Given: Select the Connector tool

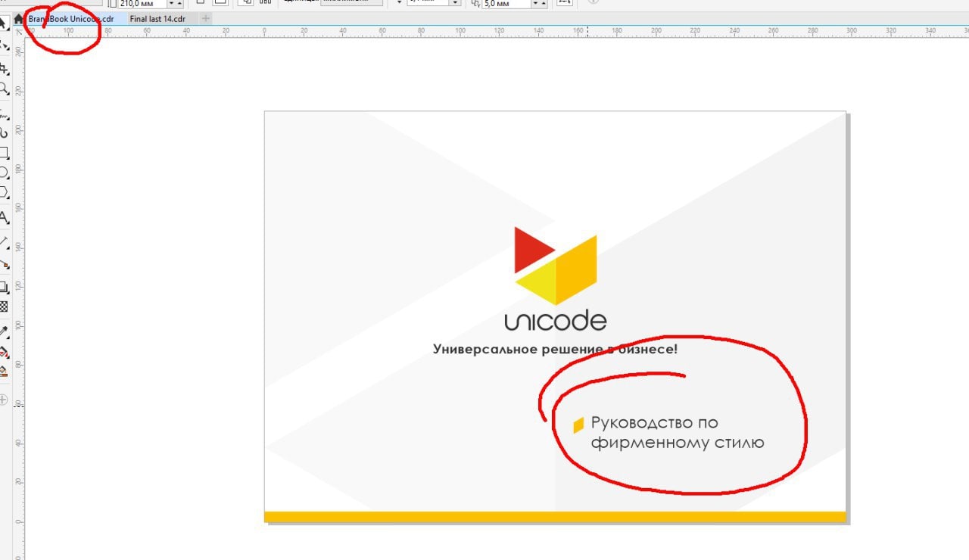Looking at the screenshot, I should [x=4, y=264].
